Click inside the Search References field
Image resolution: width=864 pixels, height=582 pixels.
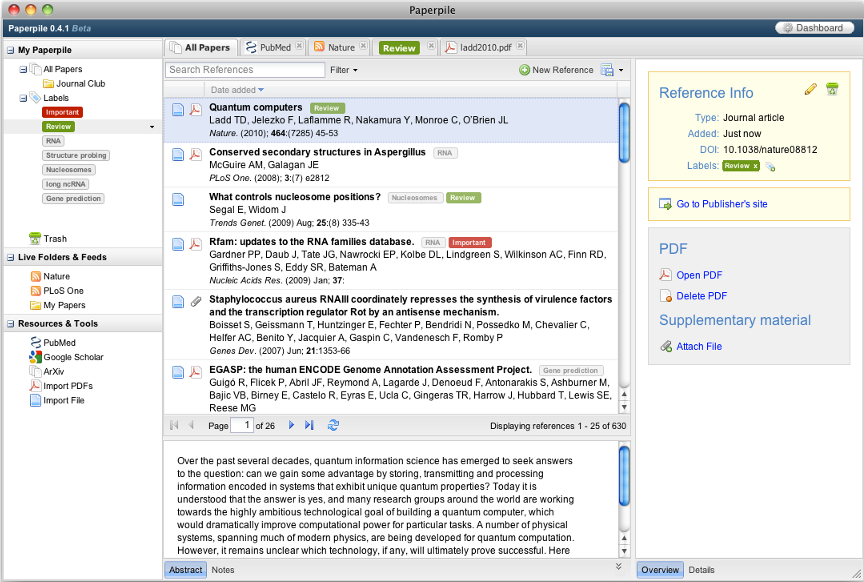click(240, 70)
